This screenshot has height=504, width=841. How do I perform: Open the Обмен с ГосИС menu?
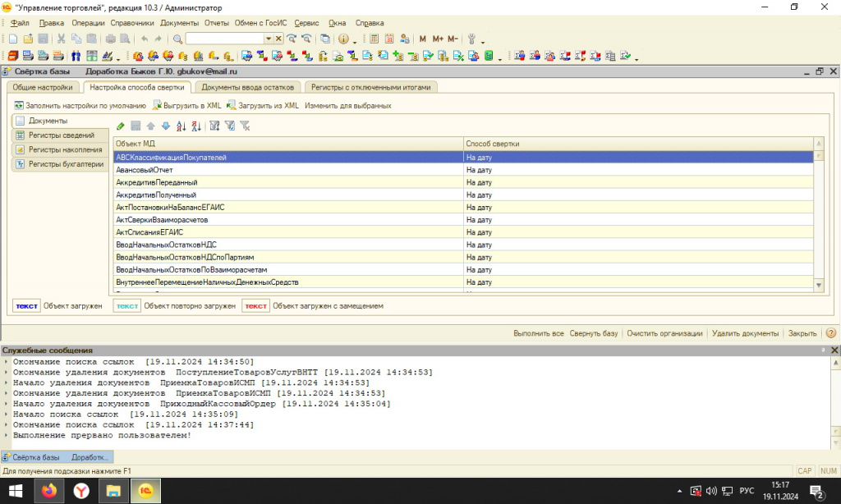[x=260, y=23]
